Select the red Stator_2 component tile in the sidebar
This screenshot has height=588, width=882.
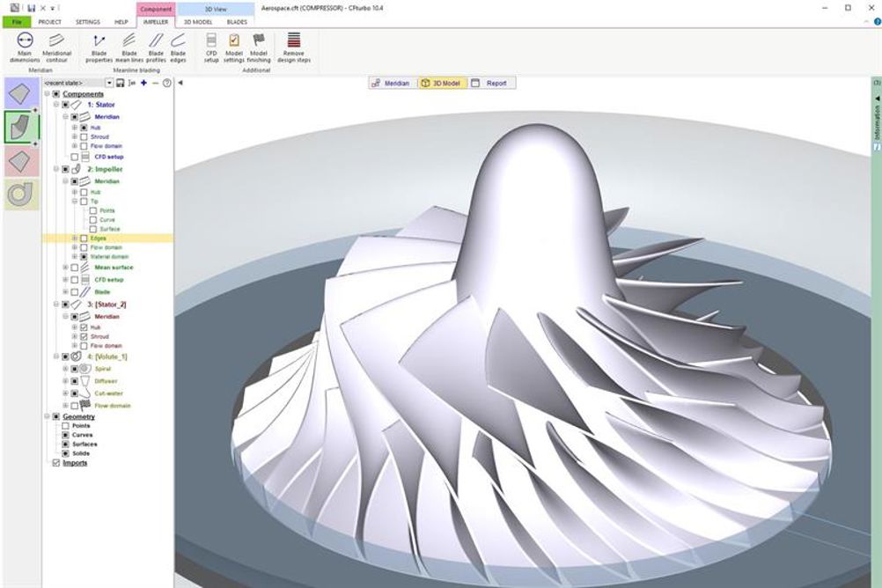click(x=21, y=161)
